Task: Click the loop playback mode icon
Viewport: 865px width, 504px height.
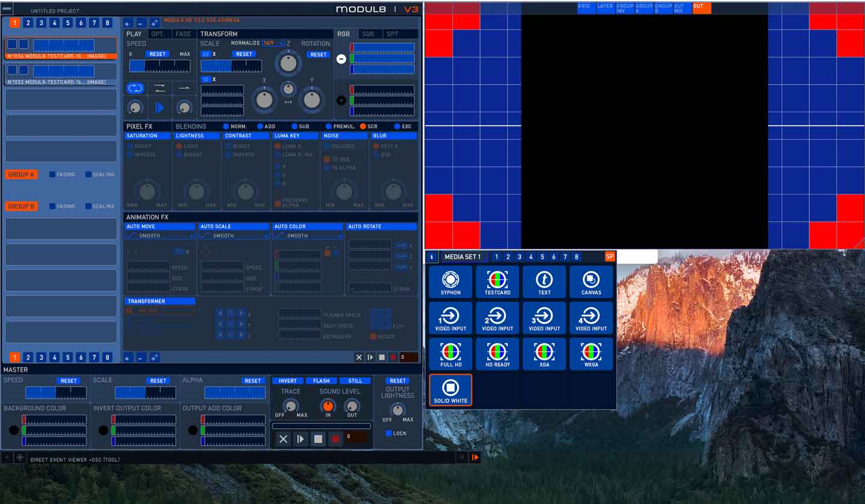Action: (136, 88)
